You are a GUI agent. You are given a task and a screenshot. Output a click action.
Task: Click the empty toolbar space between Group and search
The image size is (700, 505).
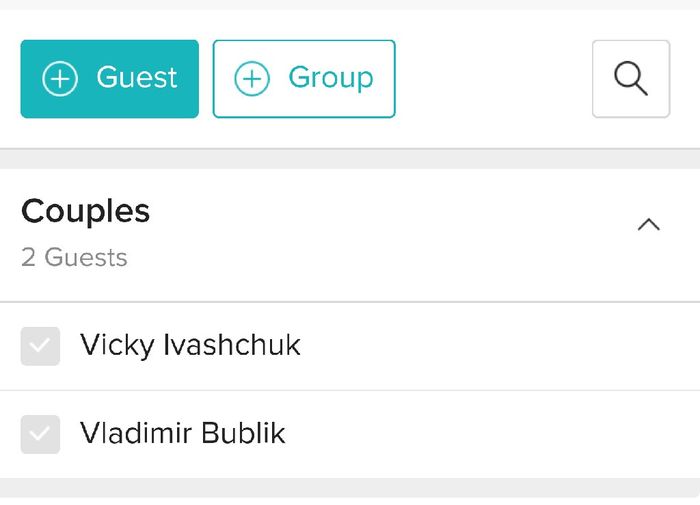(493, 79)
